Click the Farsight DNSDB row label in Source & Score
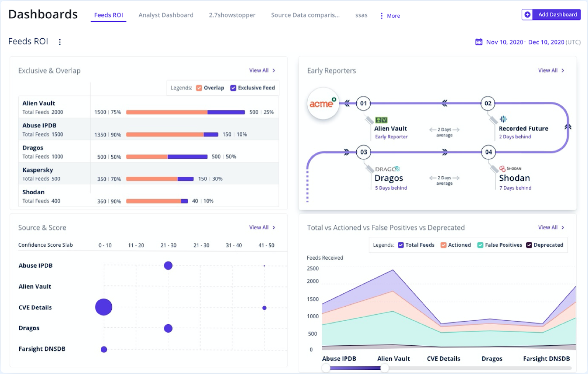 coord(42,349)
